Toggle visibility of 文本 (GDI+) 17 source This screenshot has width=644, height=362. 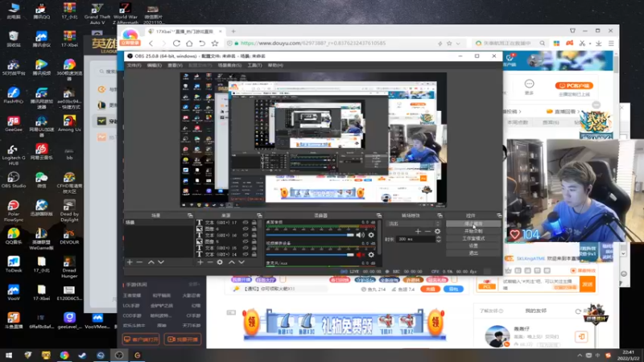point(246,223)
